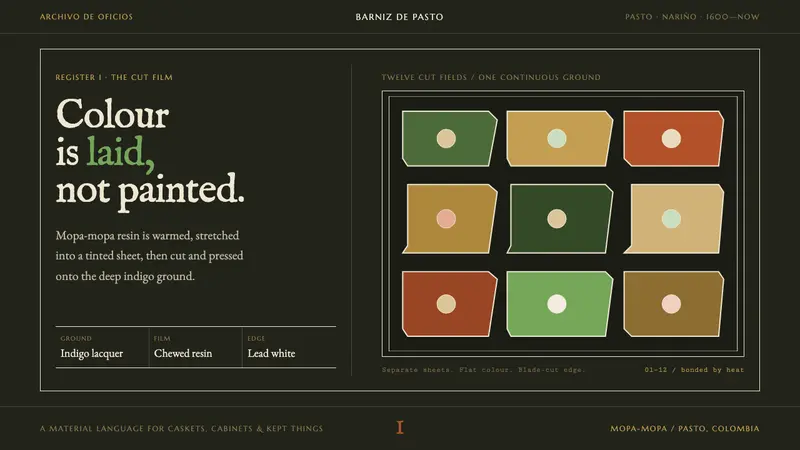Click the REGISTER I · THE CUT FILM label
Screen dimensions: 800x450
point(114,78)
